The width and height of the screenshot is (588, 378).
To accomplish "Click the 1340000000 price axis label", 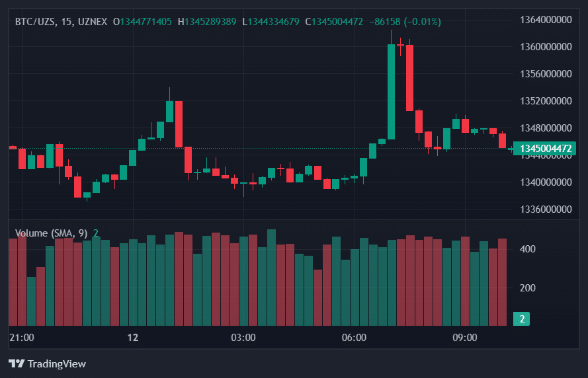I will coord(546,182).
